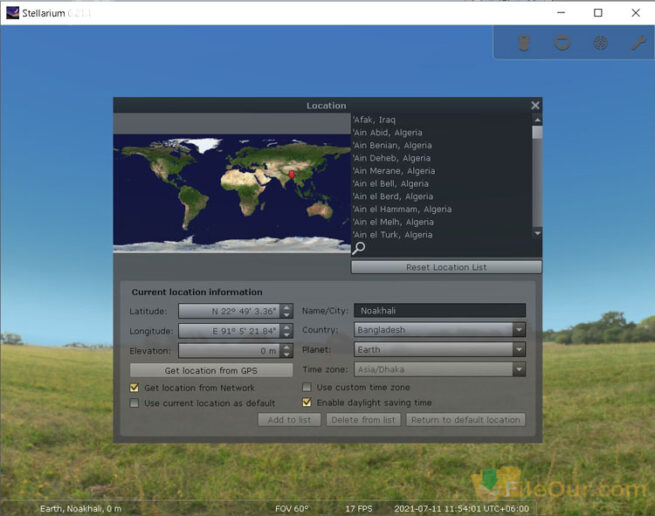Enable Use current location as default
The width and height of the screenshot is (655, 516).
(x=134, y=403)
